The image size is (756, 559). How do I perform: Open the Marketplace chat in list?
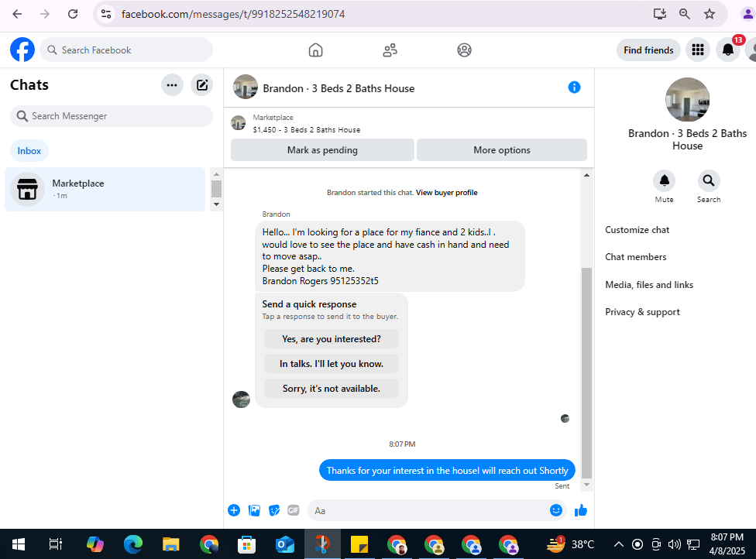click(105, 189)
